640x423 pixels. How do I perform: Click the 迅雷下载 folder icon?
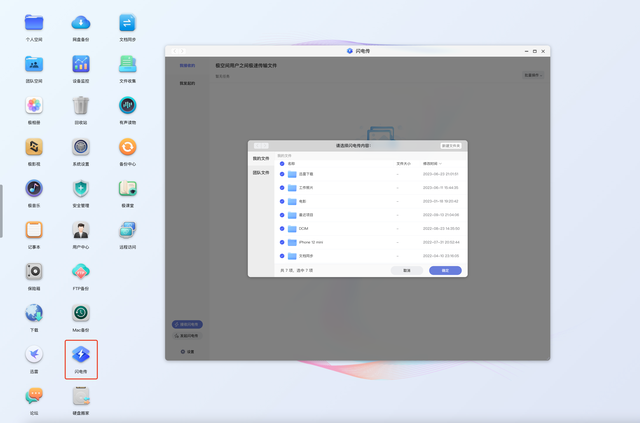tap(292, 174)
